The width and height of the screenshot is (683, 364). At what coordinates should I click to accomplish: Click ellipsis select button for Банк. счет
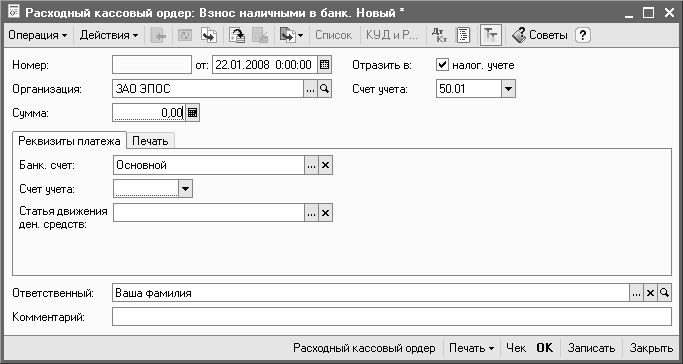point(311,165)
